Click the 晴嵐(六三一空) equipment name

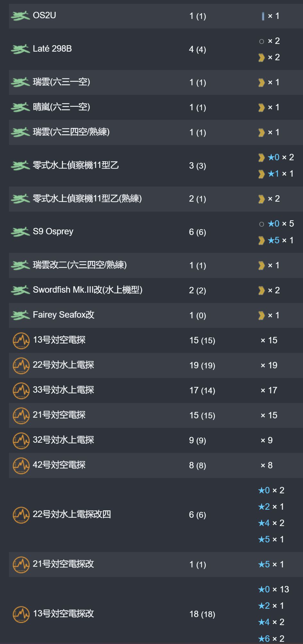pos(61,107)
